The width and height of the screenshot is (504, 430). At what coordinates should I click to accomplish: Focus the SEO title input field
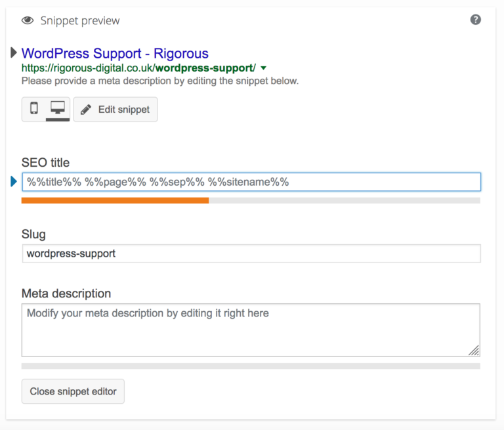pos(251,182)
